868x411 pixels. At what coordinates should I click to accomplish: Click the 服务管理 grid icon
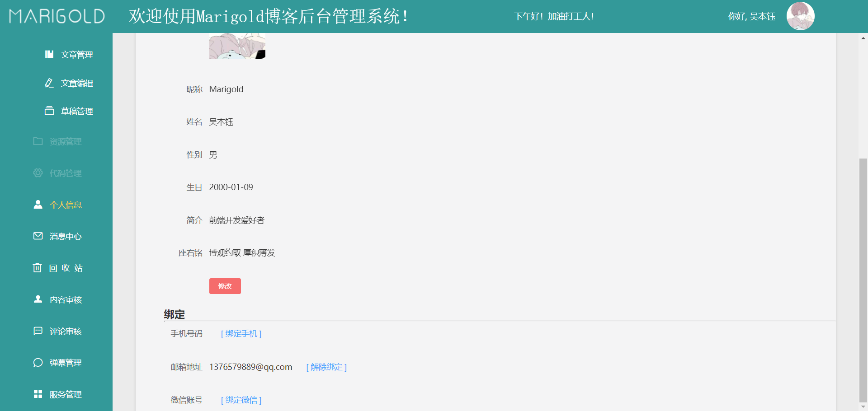point(38,394)
